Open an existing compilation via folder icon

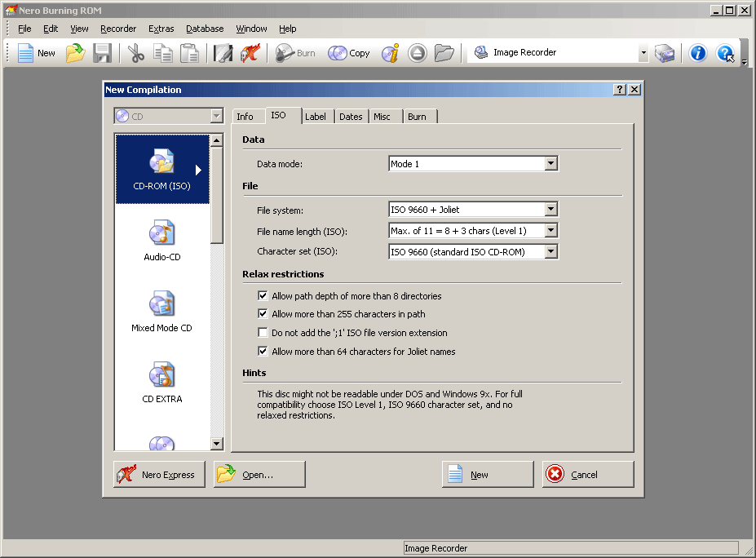(75, 52)
